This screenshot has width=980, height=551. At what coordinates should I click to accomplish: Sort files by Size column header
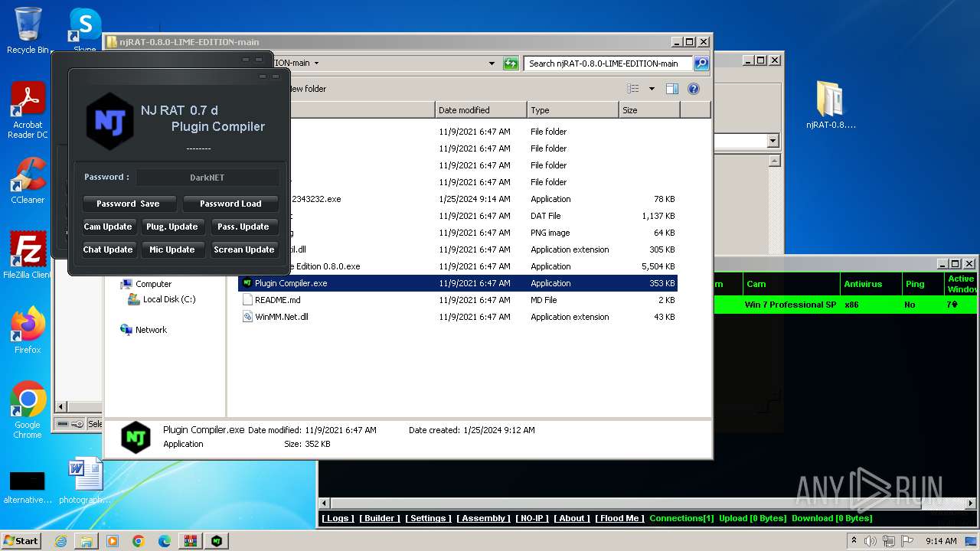[649, 110]
